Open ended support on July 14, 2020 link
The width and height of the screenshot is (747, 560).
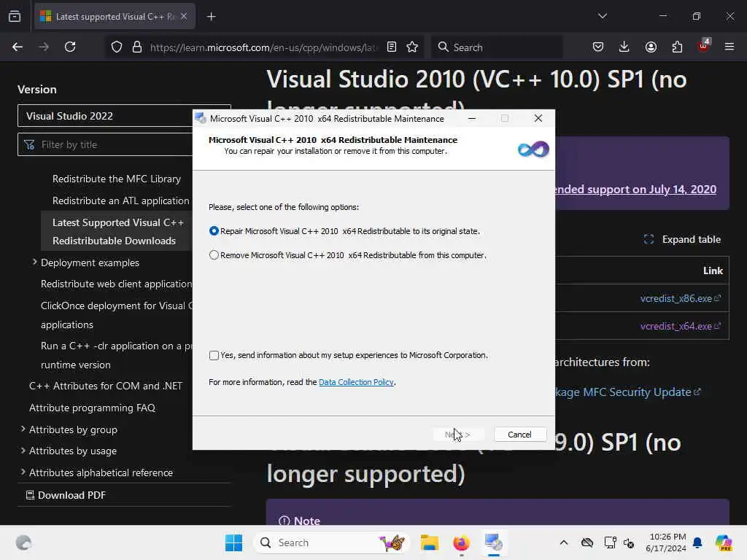[x=635, y=190]
